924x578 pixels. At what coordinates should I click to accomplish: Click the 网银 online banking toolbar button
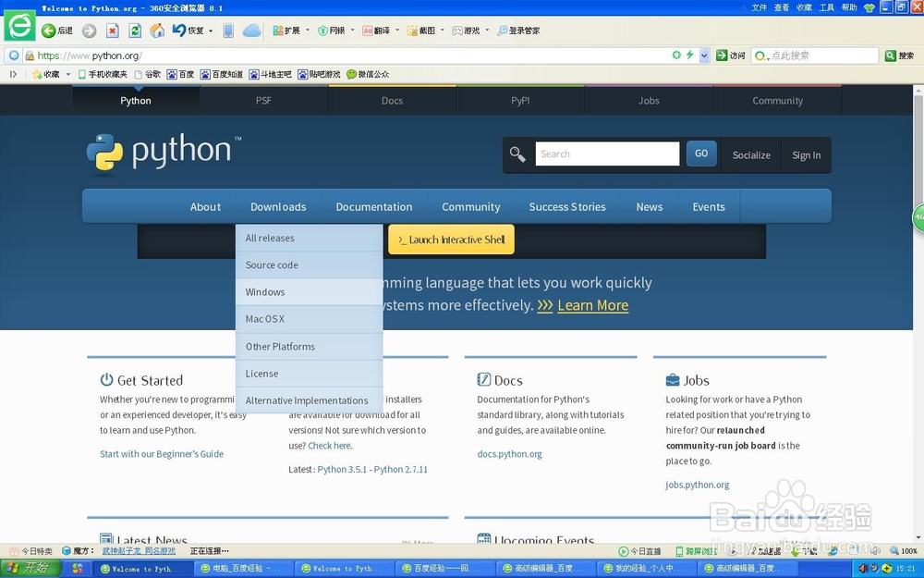332,31
